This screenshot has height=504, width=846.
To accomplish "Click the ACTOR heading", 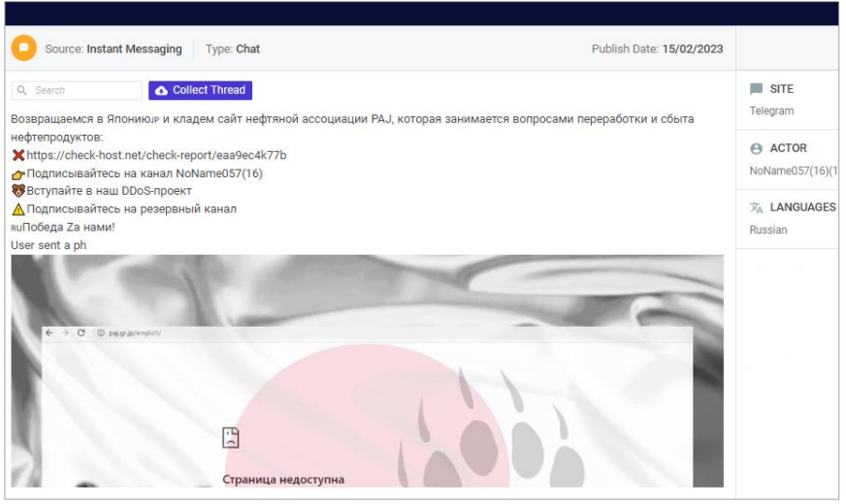I will pyautogui.click(x=788, y=148).
